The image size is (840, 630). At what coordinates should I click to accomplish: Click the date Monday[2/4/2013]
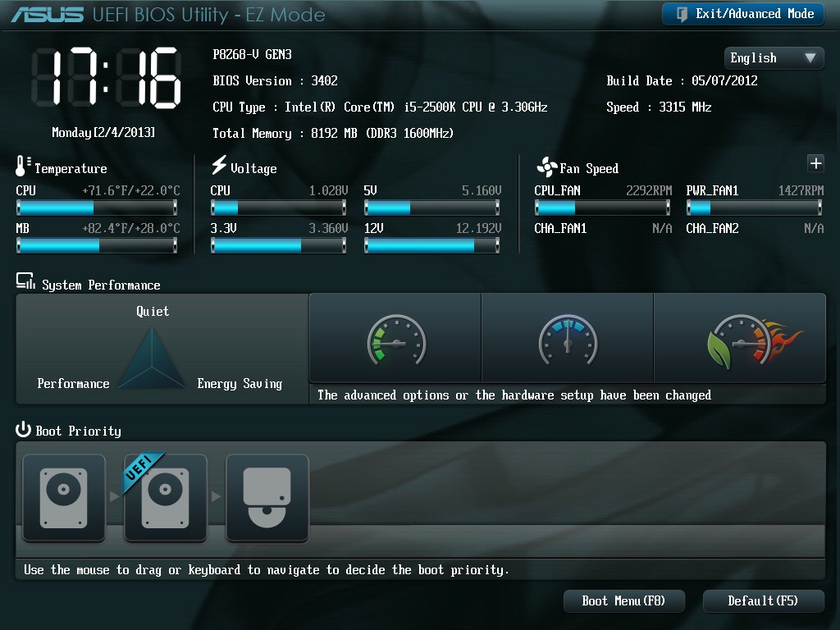click(x=103, y=132)
